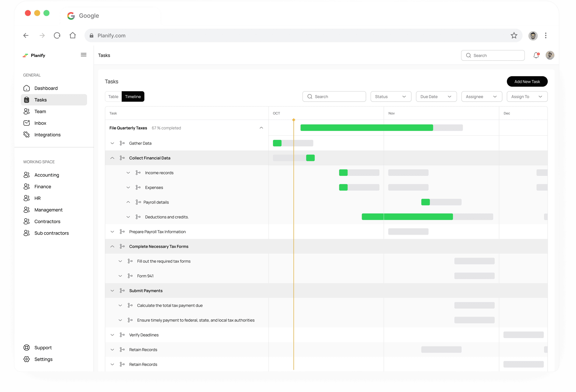Open Support lifebuoy icon
Viewport: 576px width, 392px height.
pyautogui.click(x=26, y=347)
